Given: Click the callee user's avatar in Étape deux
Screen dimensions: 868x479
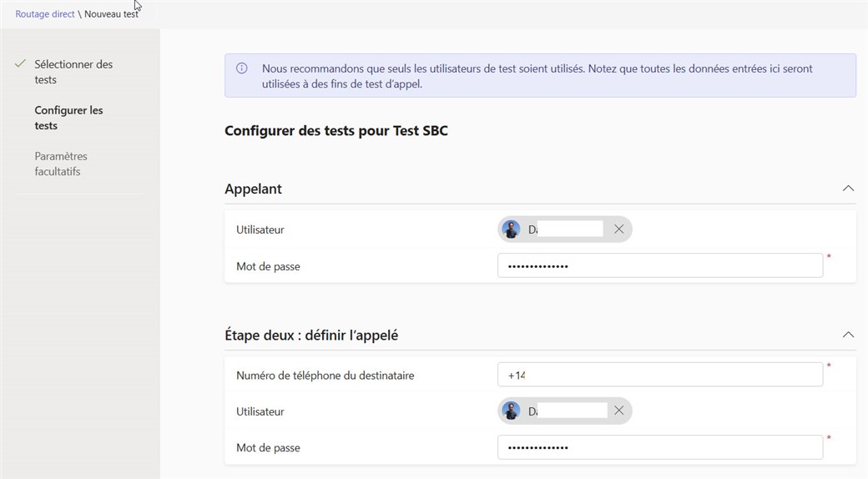Looking at the screenshot, I should click(512, 411).
